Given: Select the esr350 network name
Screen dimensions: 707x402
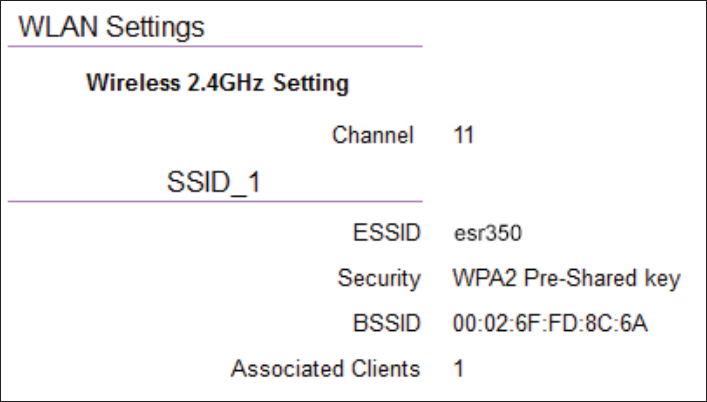Looking at the screenshot, I should pyautogui.click(x=488, y=233).
